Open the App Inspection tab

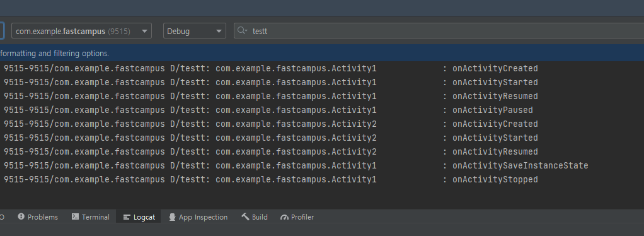[198, 216]
